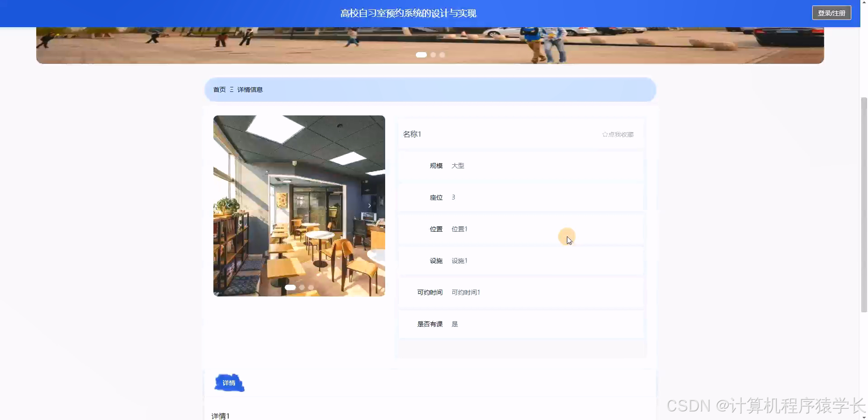This screenshot has height=420, width=868.
Task: Click the next arrow on the room photo carousel
Action: pyautogui.click(x=370, y=205)
